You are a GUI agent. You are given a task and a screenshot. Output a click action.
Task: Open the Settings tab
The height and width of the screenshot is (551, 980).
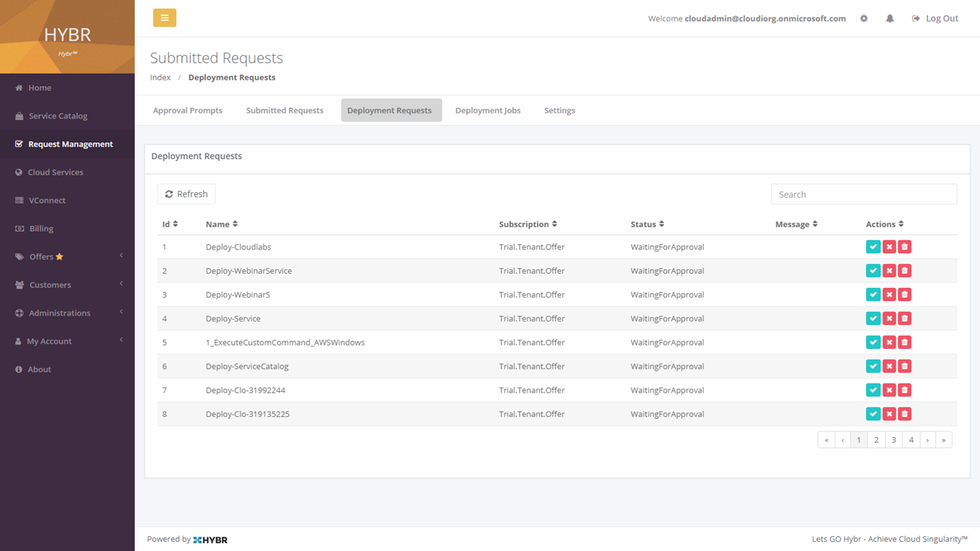(x=560, y=110)
